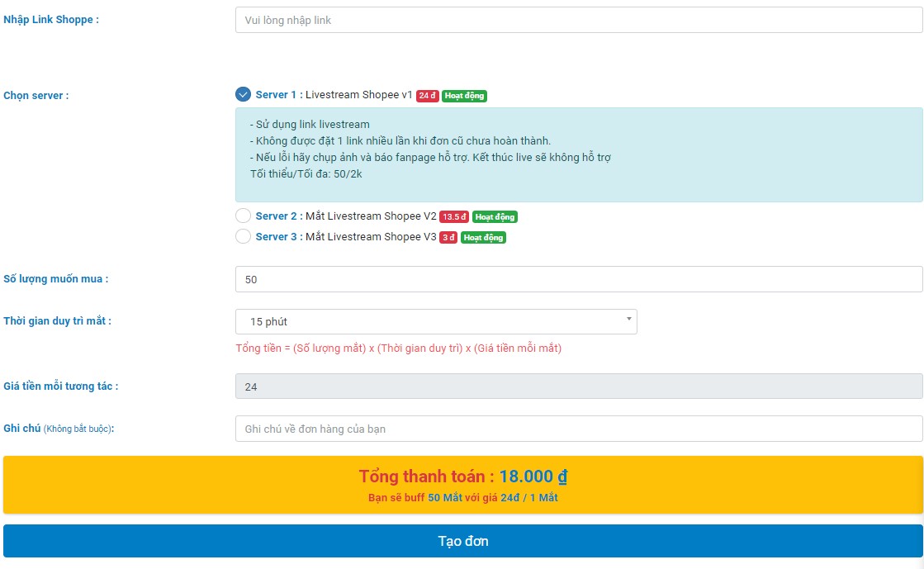
Task: Click Hoạt động badge of Server 2
Action: tap(495, 217)
